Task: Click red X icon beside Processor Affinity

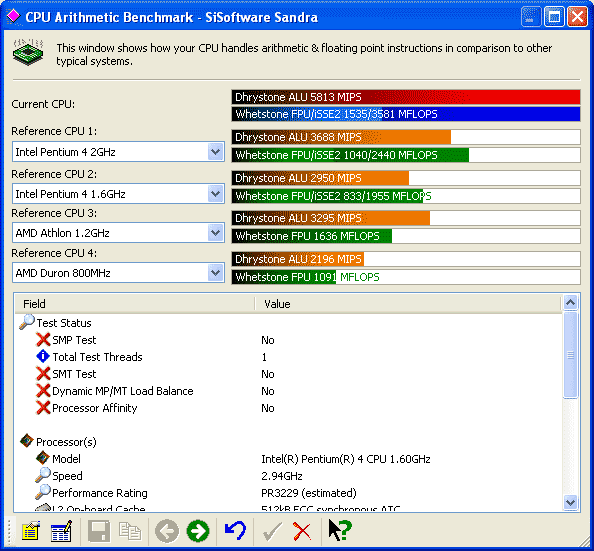Action: click(43, 408)
